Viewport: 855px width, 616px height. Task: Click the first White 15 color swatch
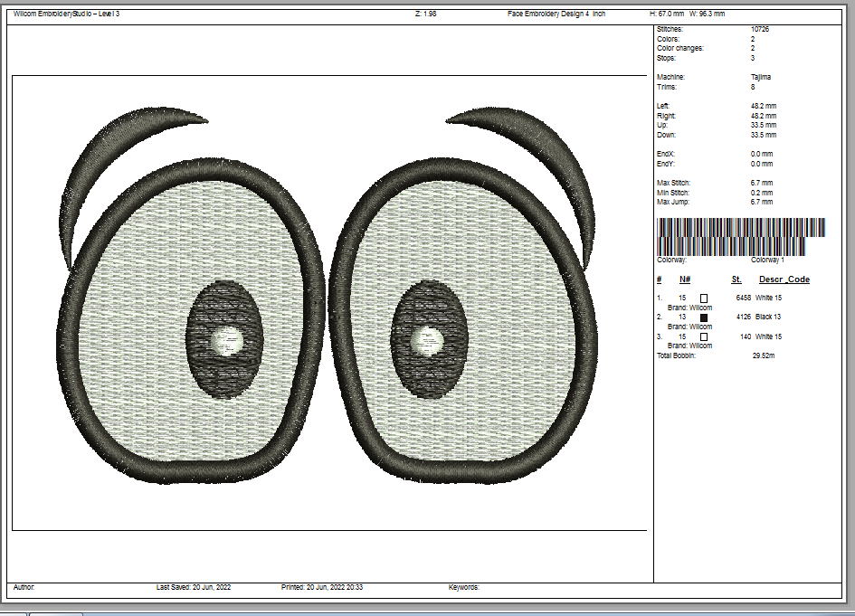pyautogui.click(x=703, y=299)
